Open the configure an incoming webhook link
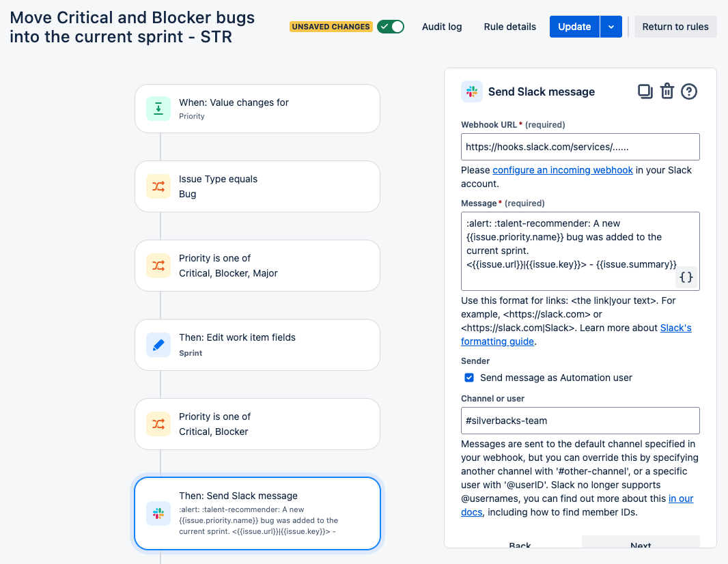Viewport: 728px width, 564px height. pos(562,170)
